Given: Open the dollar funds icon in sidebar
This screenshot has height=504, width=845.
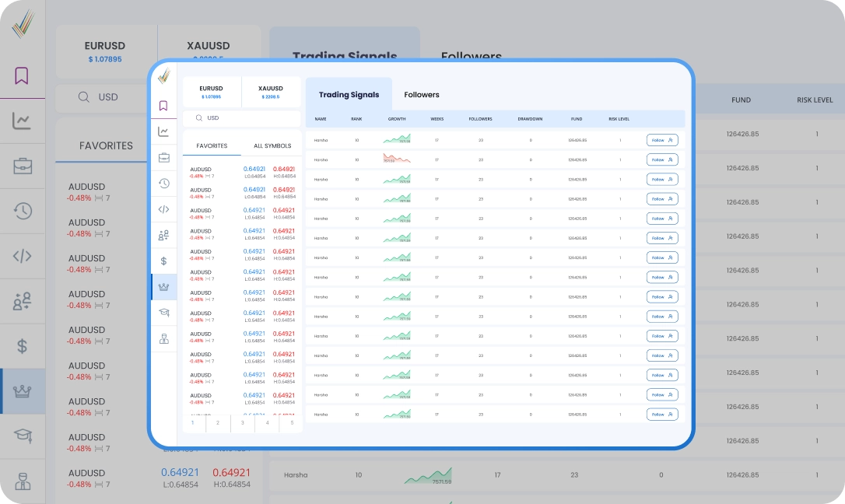Looking at the screenshot, I should point(163,261).
